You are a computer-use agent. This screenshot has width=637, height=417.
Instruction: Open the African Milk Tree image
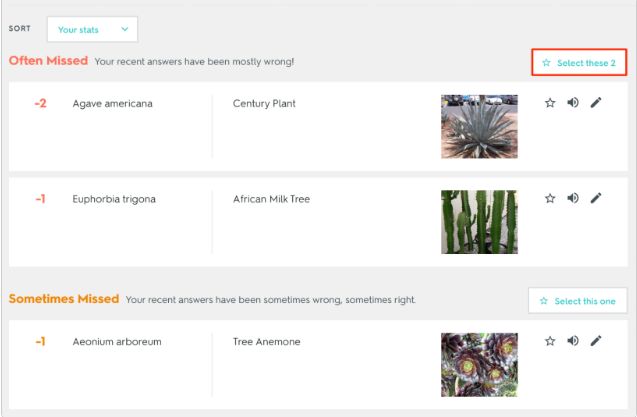[x=479, y=222]
